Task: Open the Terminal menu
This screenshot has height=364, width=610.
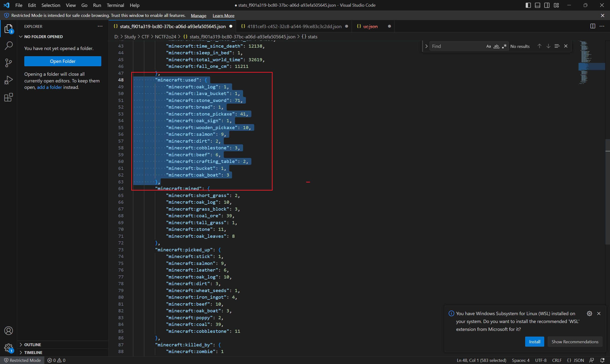Action: click(115, 5)
